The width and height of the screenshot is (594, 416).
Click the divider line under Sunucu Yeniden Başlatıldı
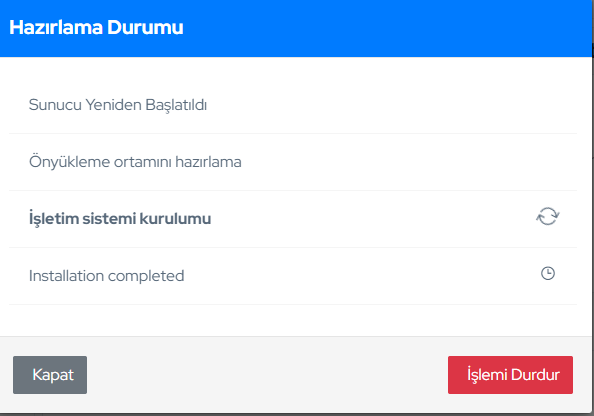(x=293, y=133)
